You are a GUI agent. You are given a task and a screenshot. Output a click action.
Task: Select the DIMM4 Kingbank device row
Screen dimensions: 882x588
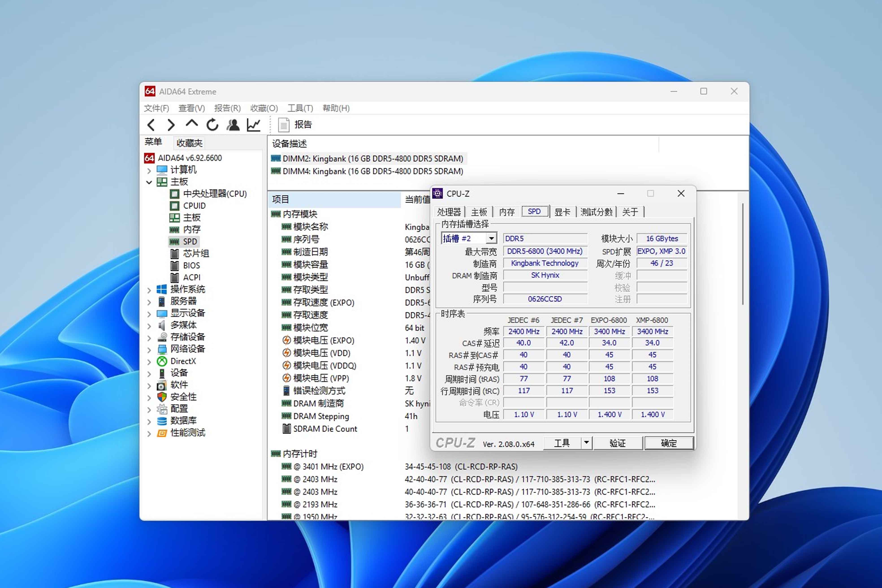click(x=372, y=171)
